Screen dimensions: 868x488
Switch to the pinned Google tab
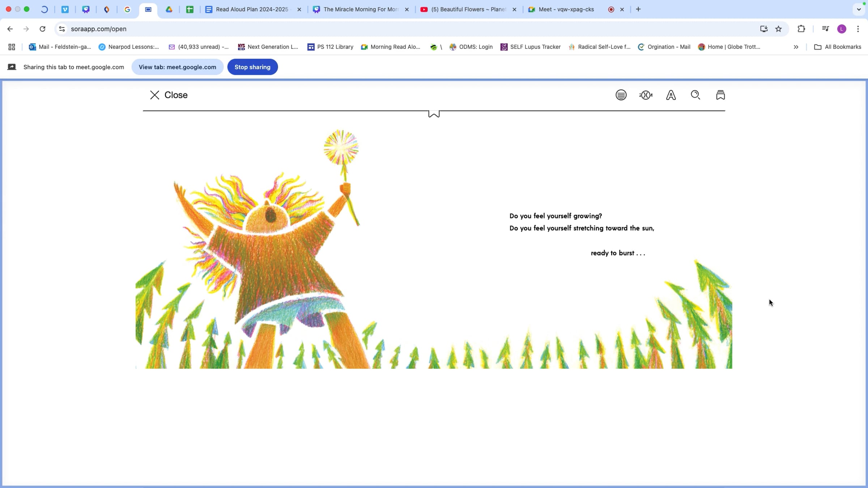[127, 9]
